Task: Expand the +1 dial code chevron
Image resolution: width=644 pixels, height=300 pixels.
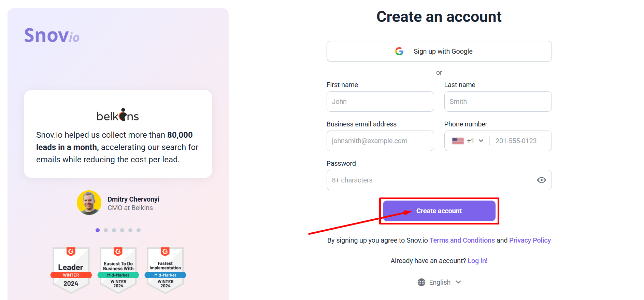Action: [x=481, y=140]
